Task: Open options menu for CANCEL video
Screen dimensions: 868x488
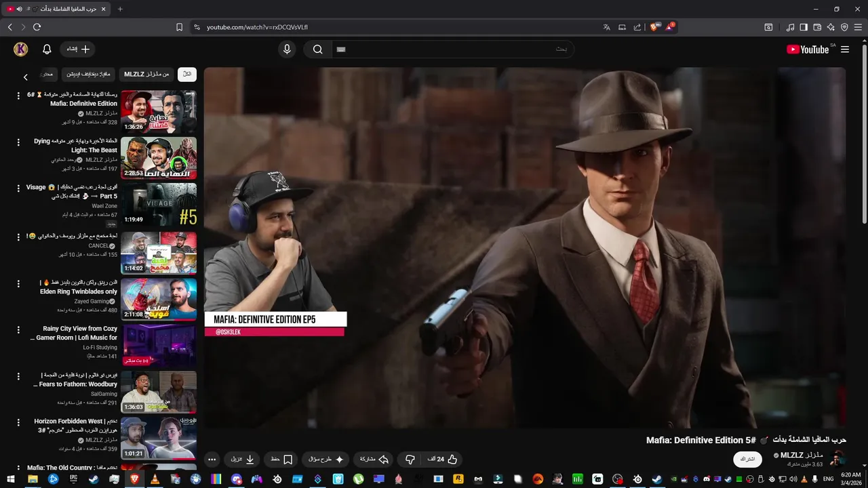Action: (x=18, y=236)
